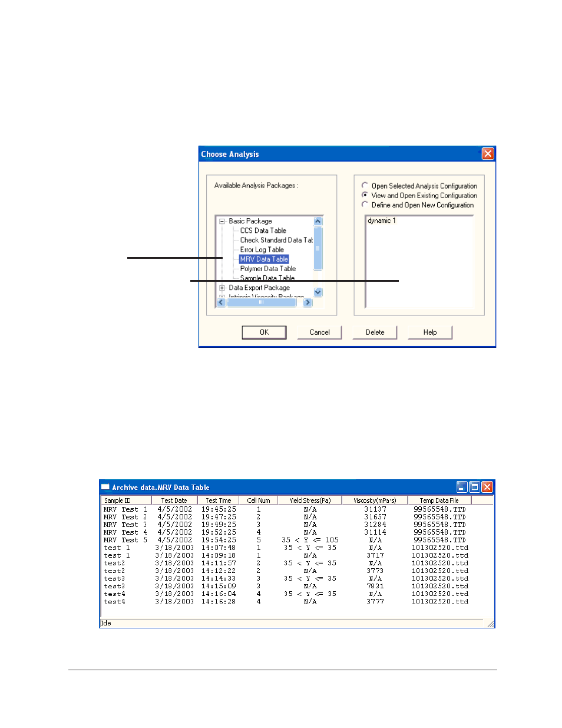Image resolution: width=562 pixels, height=728 pixels.
Task: Click viscosity value 31137
Action: (x=375, y=509)
